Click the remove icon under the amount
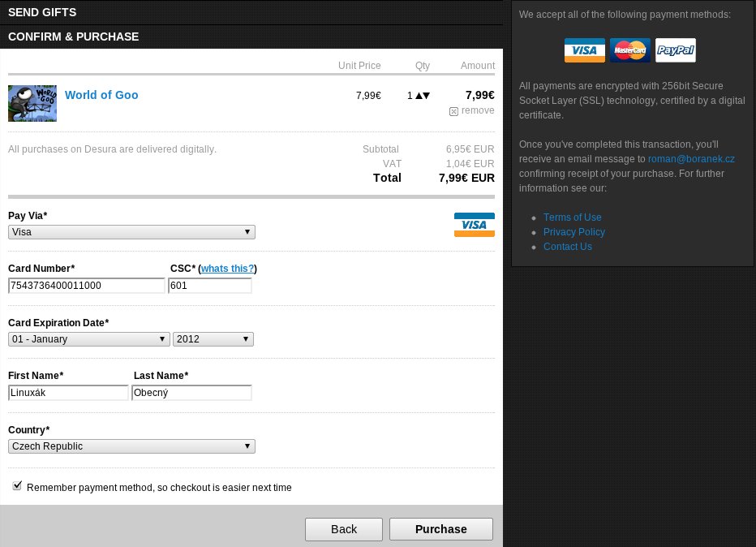 pos(453,111)
